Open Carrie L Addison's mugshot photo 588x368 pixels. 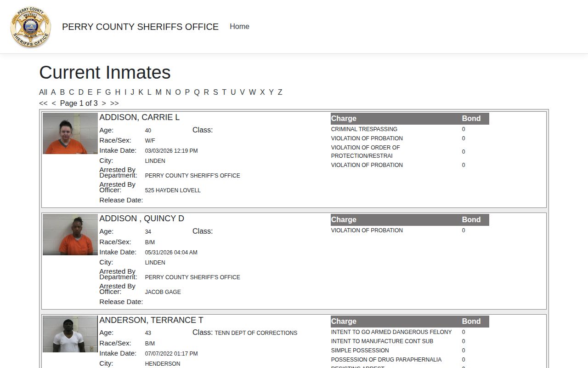70,133
